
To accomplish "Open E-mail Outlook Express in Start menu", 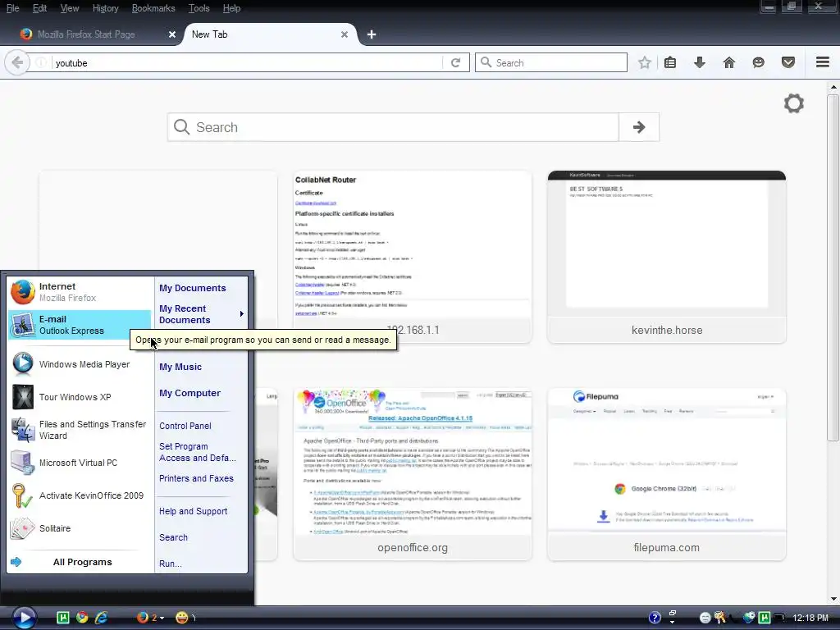I will pyautogui.click(x=80, y=325).
